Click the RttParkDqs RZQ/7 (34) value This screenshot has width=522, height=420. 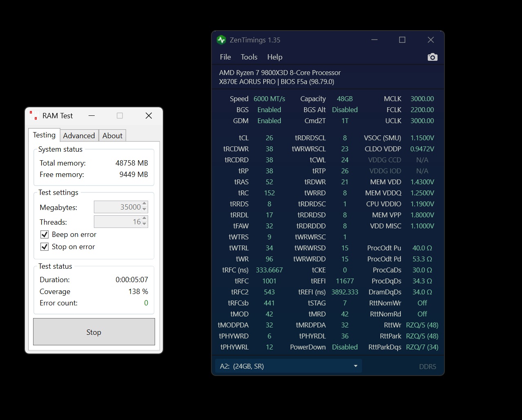click(x=422, y=347)
